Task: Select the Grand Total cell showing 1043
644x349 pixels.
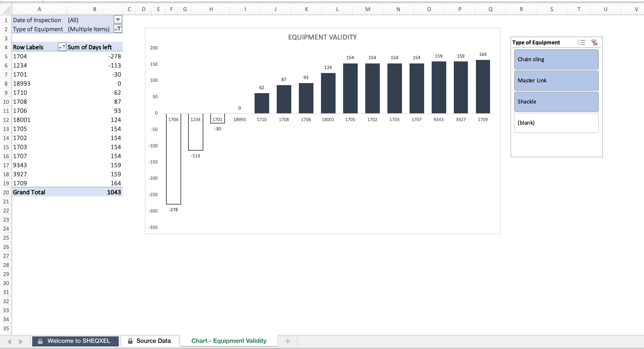Action: pos(114,192)
